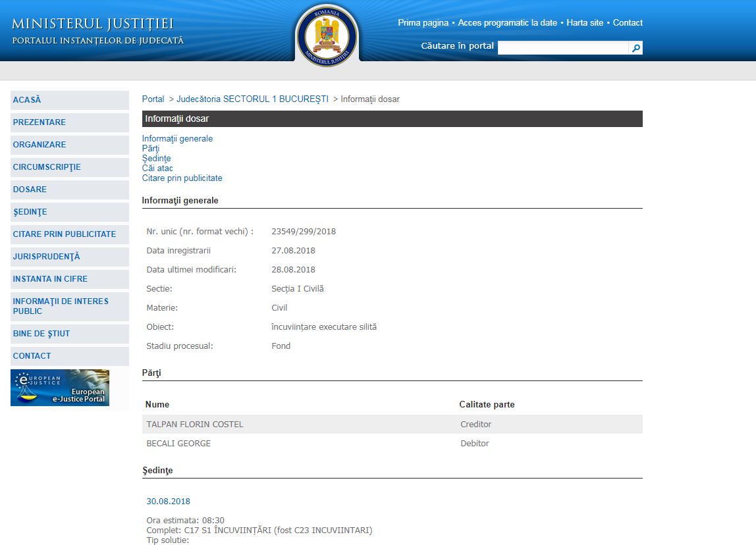Open CITARE PRIN PUBLICITATE in sidebar

coord(65,234)
